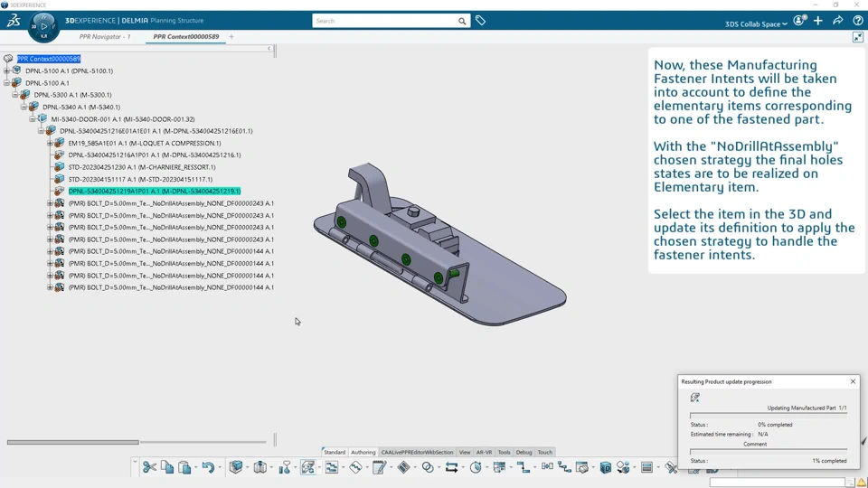Screen dimensions: 868x488
Task: Expand the EM19_585A1E01 A.1 node
Action: (x=50, y=143)
